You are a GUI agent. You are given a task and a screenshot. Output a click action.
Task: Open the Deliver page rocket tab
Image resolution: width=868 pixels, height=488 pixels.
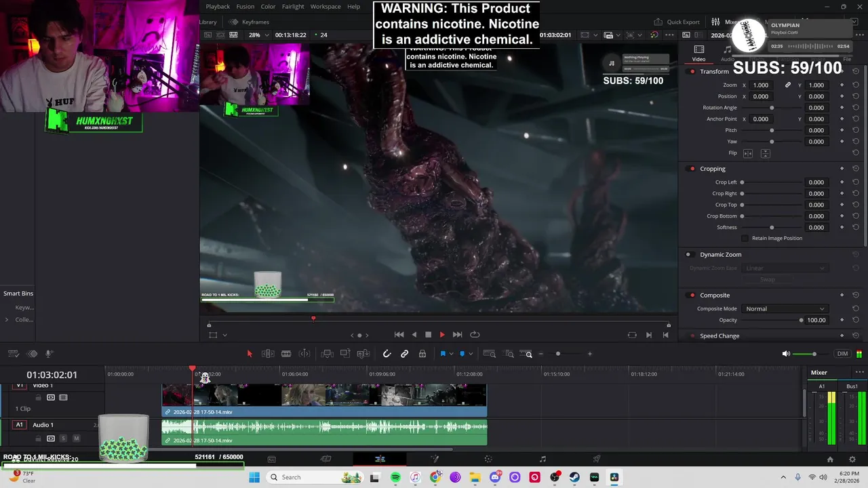tap(597, 460)
